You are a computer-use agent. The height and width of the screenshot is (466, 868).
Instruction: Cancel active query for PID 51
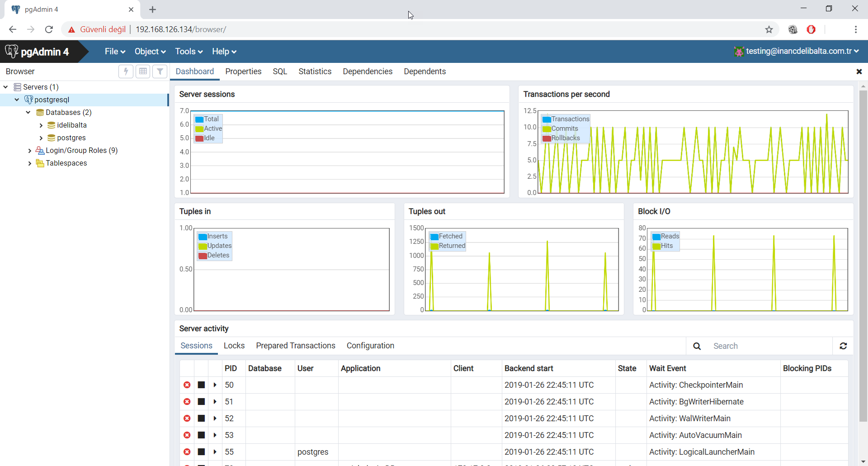tap(202, 402)
